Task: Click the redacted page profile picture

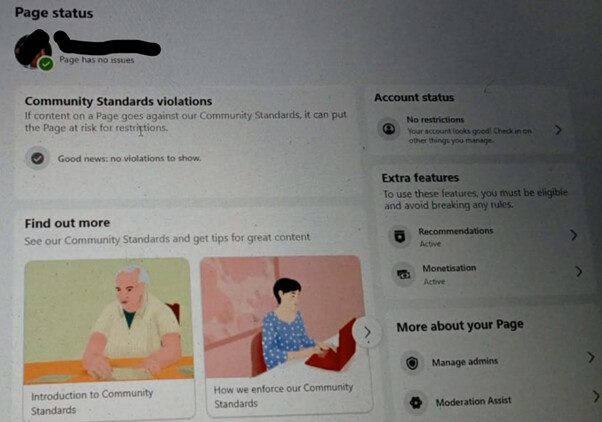Action: tap(33, 49)
